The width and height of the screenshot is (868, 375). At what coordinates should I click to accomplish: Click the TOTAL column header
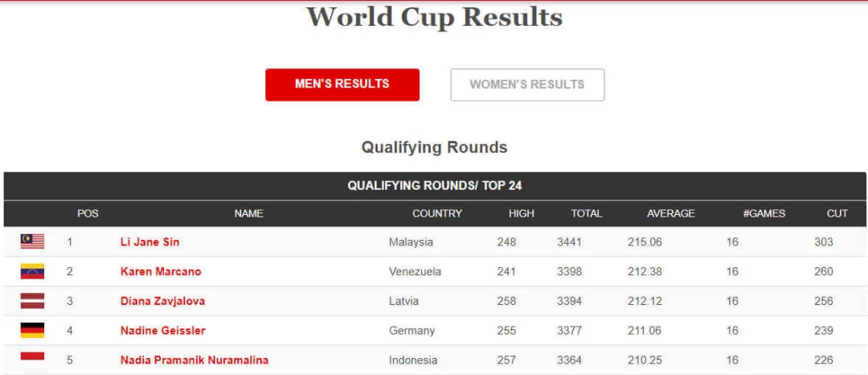587,213
